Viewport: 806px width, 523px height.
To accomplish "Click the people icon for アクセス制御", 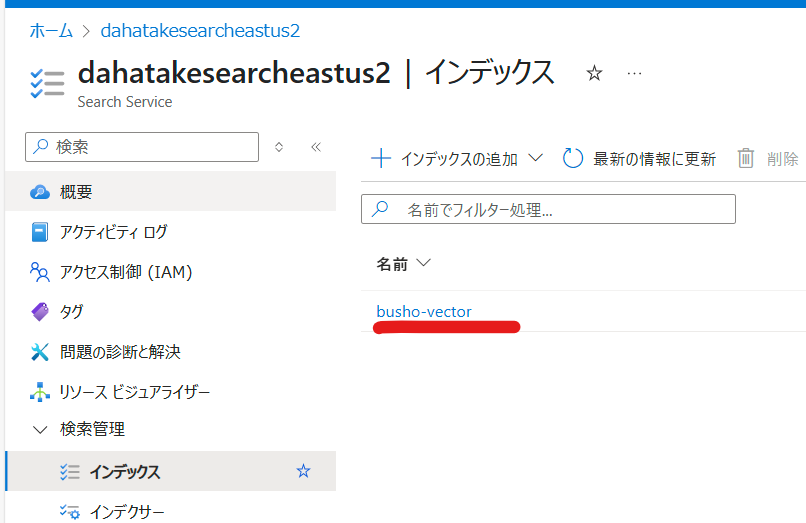I will (x=40, y=272).
